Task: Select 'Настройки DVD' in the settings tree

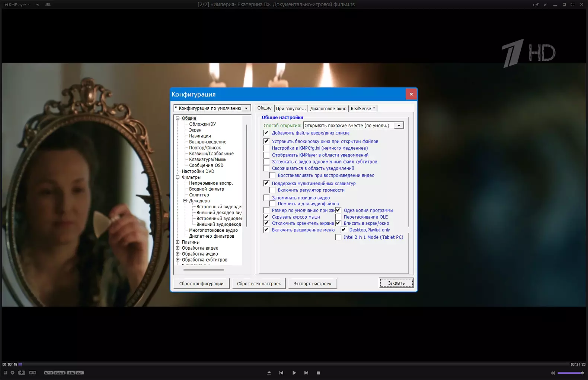Action: tap(198, 171)
